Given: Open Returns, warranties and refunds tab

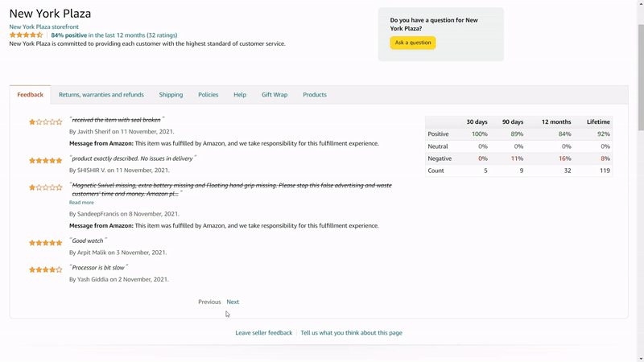Looking at the screenshot, I should pyautogui.click(x=101, y=95).
